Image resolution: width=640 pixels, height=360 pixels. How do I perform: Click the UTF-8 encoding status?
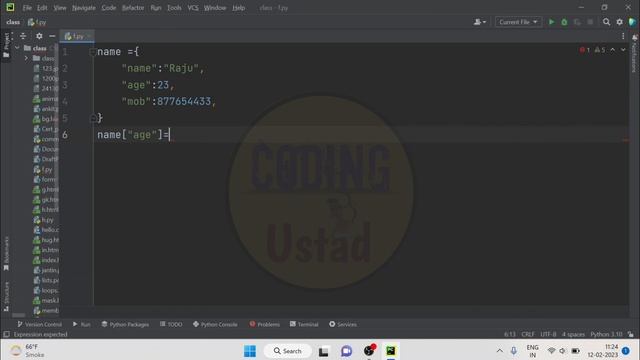click(548, 334)
